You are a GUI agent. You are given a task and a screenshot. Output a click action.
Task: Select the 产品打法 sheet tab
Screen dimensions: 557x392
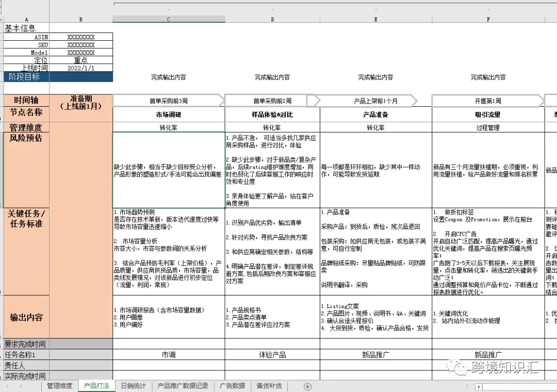pos(96,386)
